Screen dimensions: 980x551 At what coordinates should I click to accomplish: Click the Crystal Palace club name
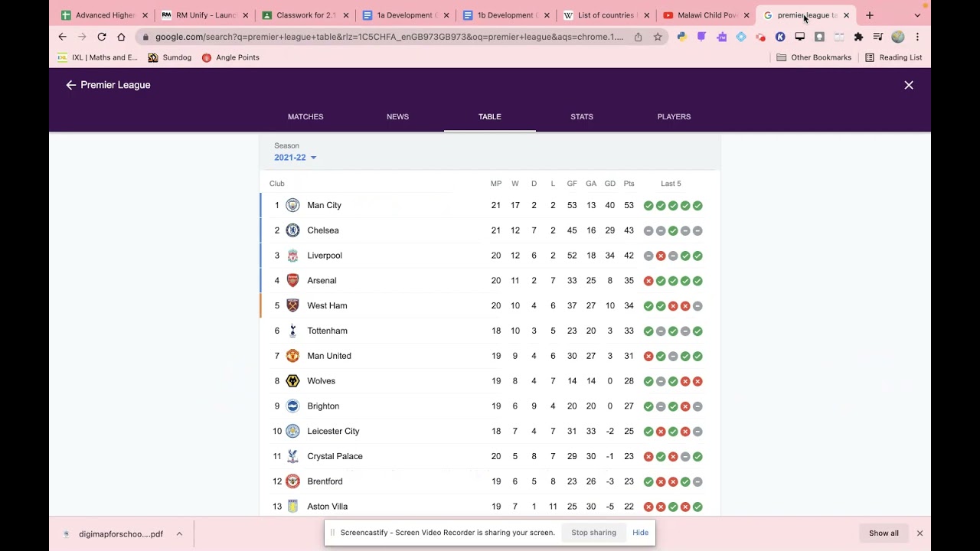tap(335, 457)
